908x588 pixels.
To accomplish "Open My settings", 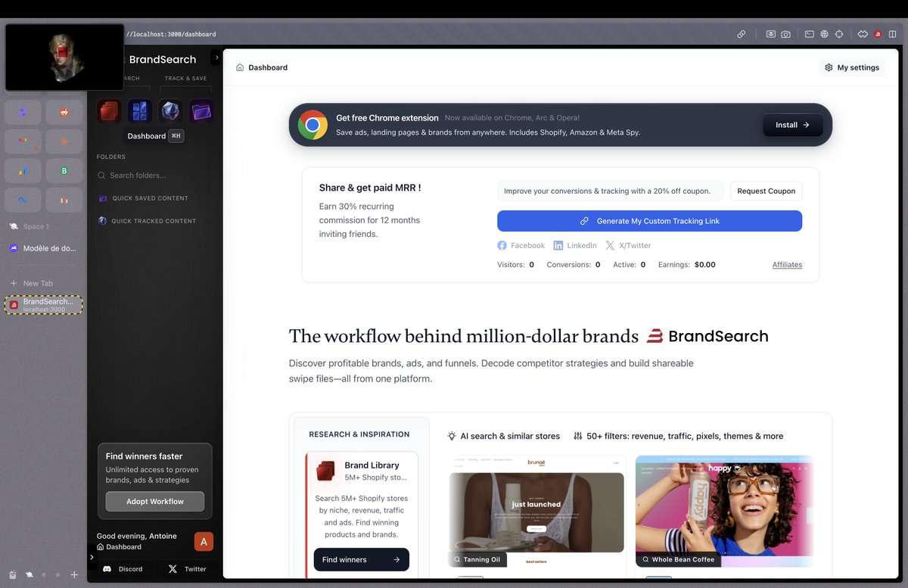I will pos(852,67).
